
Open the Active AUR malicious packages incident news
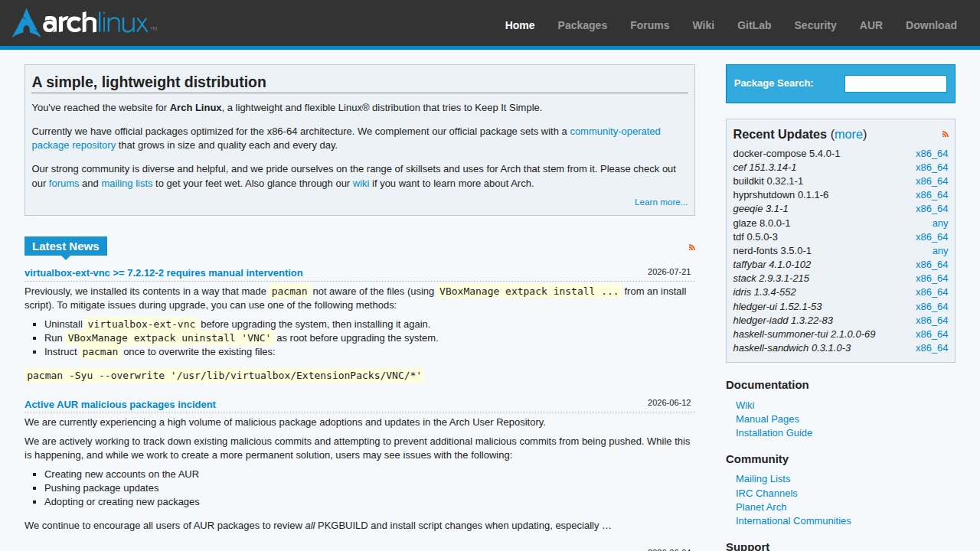pos(120,404)
